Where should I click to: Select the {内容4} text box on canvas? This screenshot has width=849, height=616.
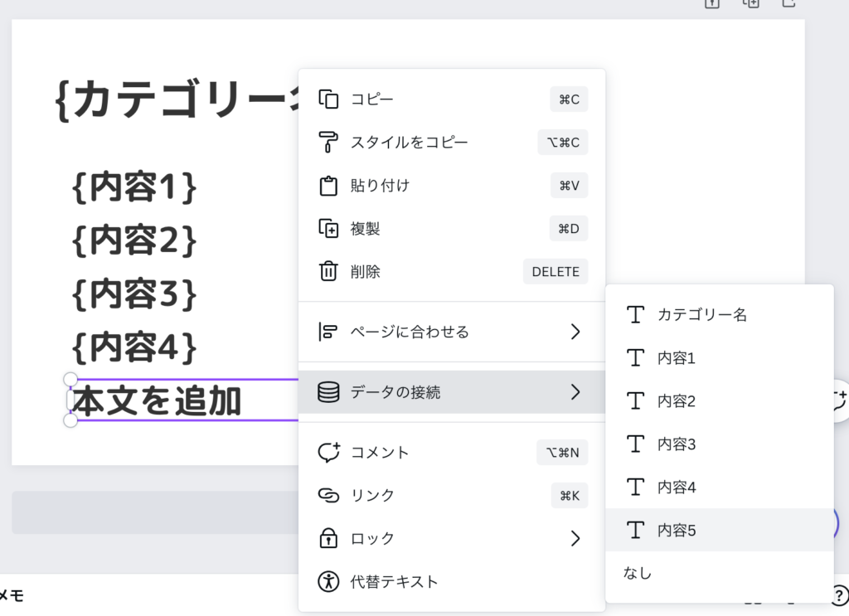(x=134, y=347)
